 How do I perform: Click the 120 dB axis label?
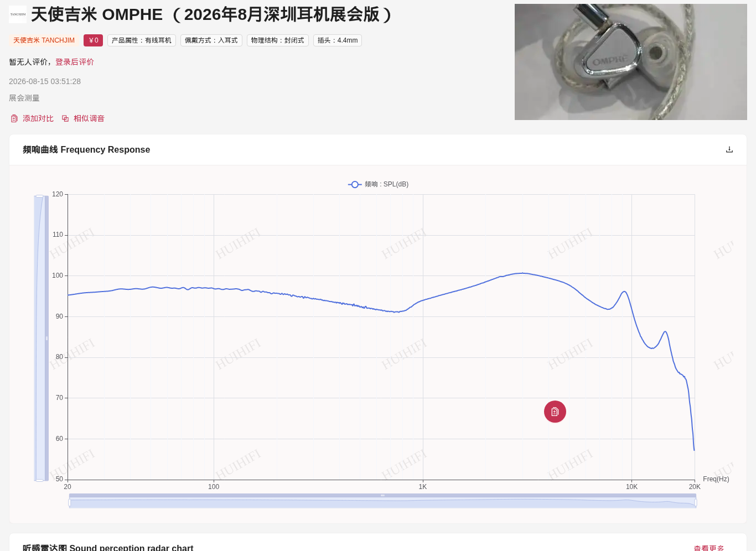tap(58, 194)
